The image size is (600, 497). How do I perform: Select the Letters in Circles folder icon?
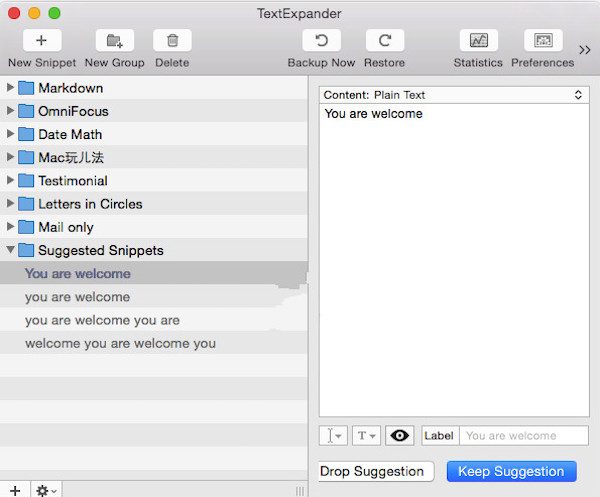coord(26,204)
